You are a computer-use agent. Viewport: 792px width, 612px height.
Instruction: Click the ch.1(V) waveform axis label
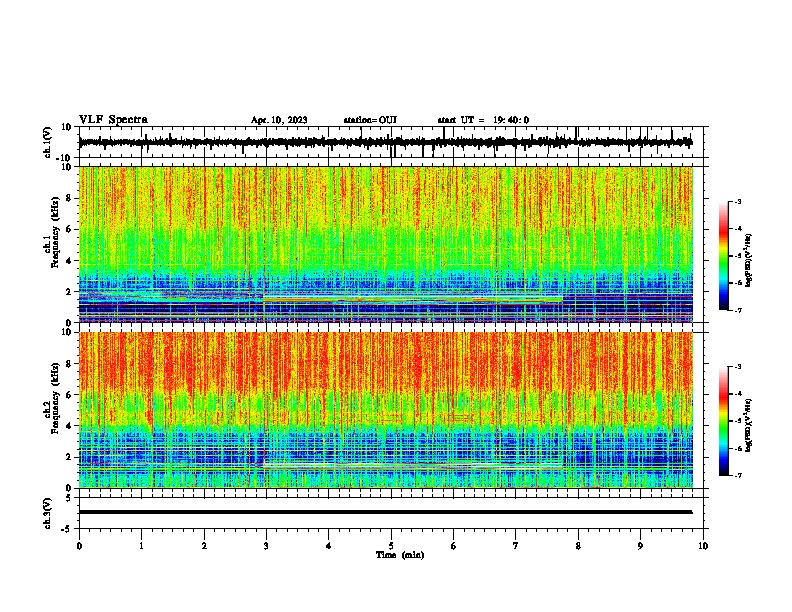(47, 142)
